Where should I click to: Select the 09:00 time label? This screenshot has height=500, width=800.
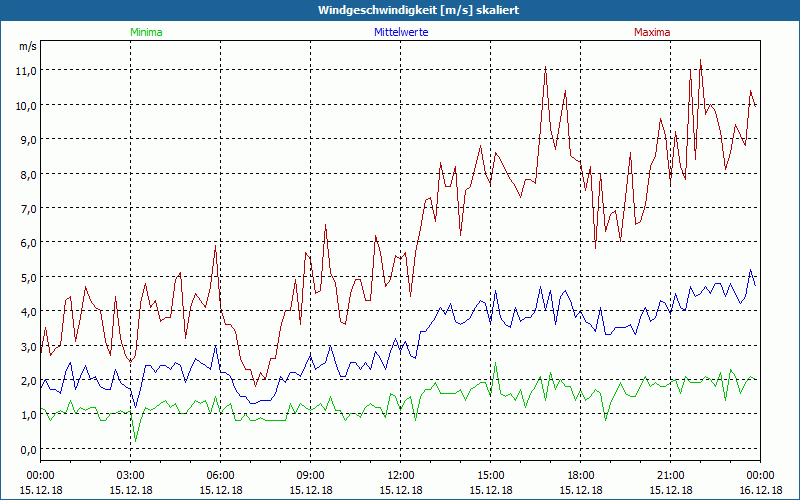tap(311, 476)
